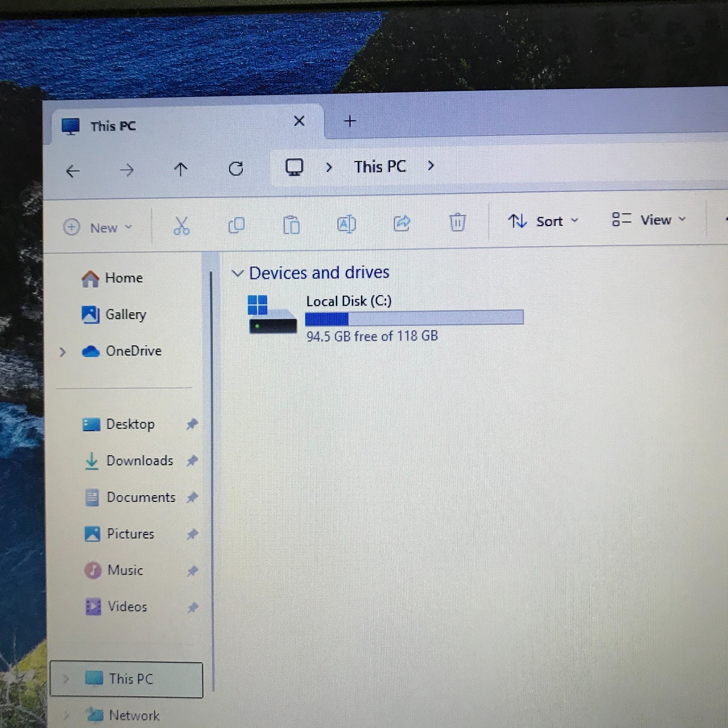Click the 94.5 GB free of 118 GB text
Screen dimensions: 728x728
pos(372,336)
